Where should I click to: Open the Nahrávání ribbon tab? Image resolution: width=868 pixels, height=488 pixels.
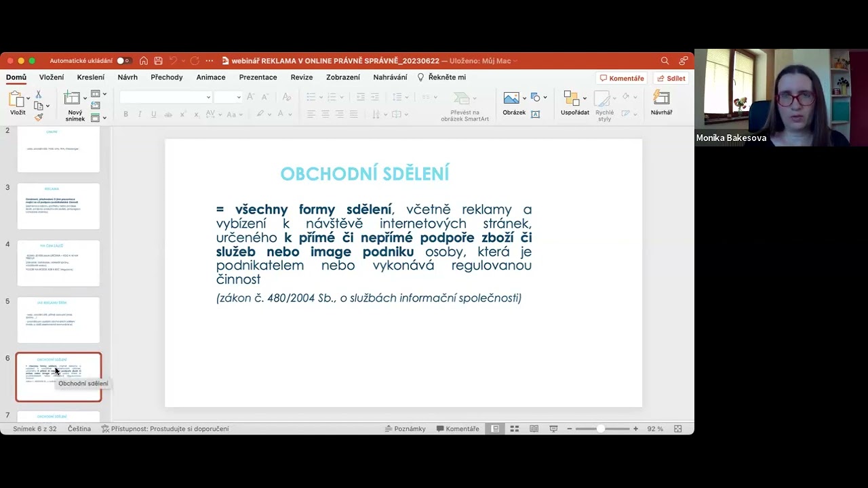click(x=390, y=77)
